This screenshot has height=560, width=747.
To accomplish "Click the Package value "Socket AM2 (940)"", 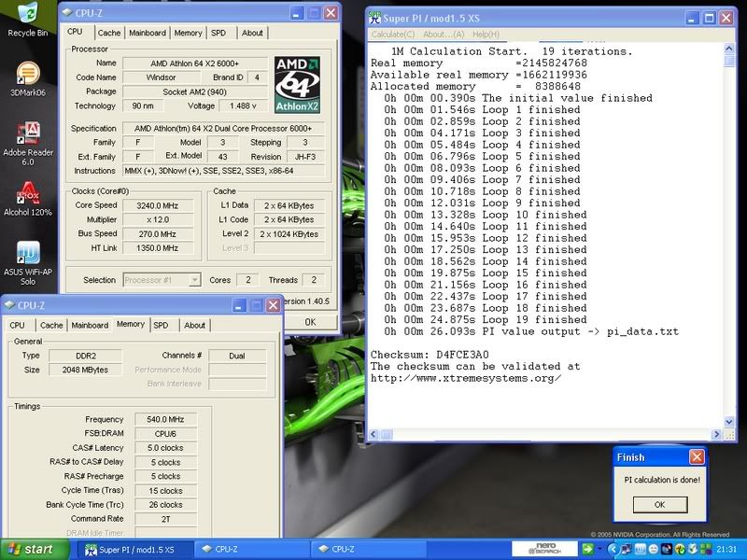I will pyautogui.click(x=195, y=91).
